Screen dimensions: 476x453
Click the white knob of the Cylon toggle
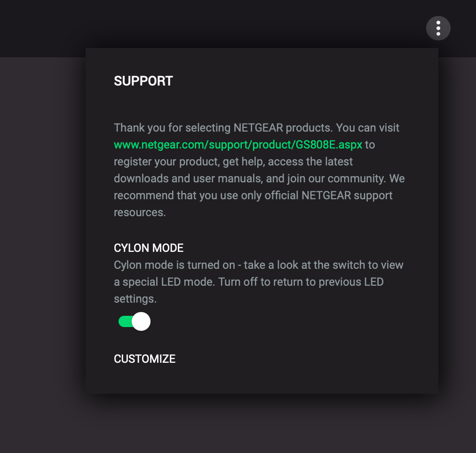pos(141,321)
